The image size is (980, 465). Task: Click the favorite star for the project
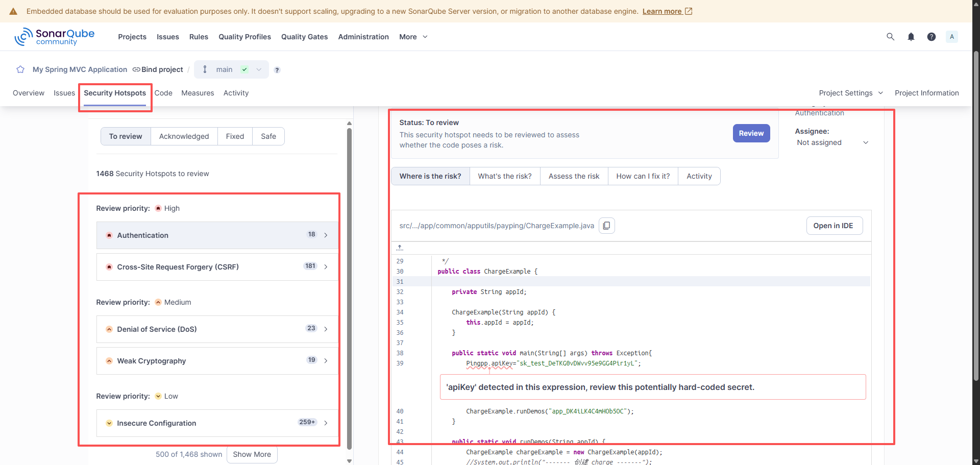[x=20, y=69]
